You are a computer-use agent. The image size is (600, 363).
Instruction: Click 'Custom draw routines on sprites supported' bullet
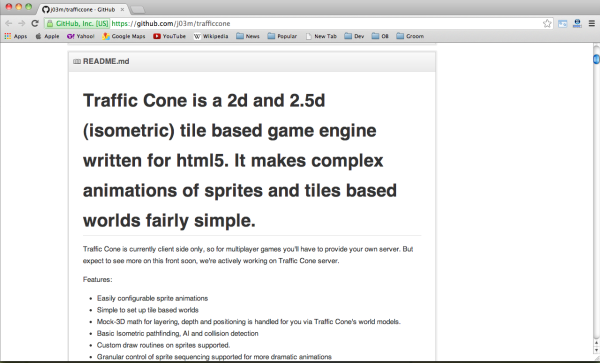tap(163, 345)
